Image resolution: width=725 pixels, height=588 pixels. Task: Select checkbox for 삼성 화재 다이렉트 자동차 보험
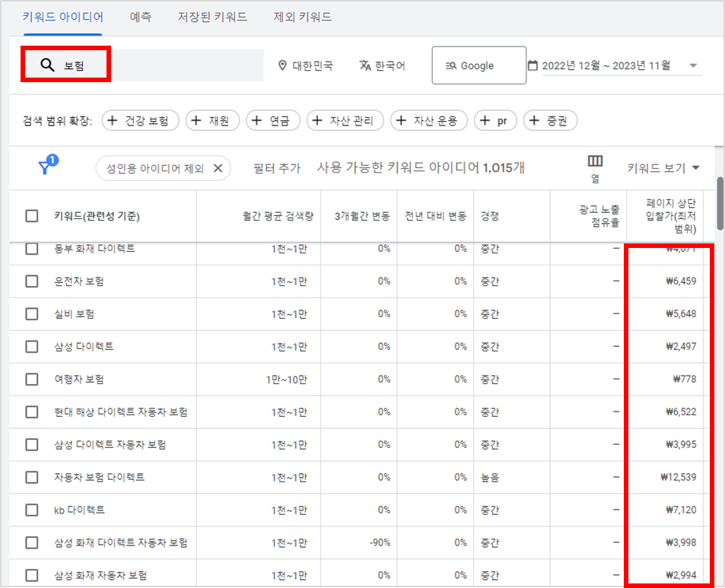pos(32,542)
